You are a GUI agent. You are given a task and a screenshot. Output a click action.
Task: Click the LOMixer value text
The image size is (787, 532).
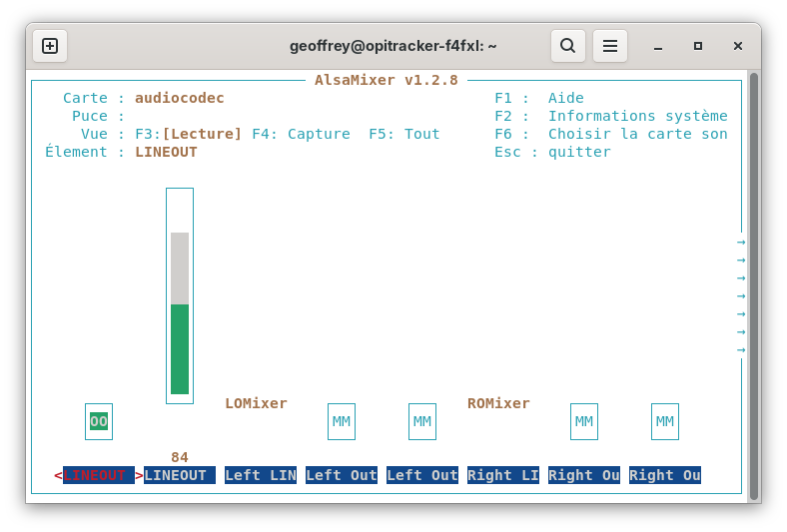tap(256, 403)
